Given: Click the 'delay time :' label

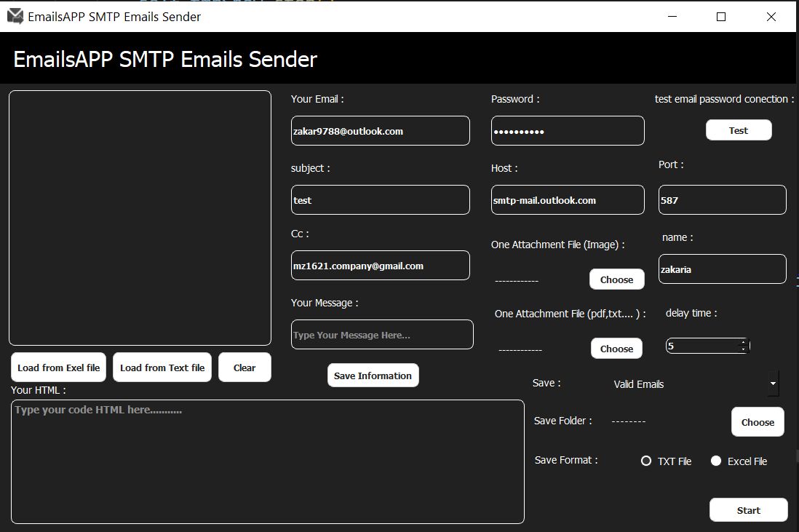Looking at the screenshot, I should coord(691,313).
